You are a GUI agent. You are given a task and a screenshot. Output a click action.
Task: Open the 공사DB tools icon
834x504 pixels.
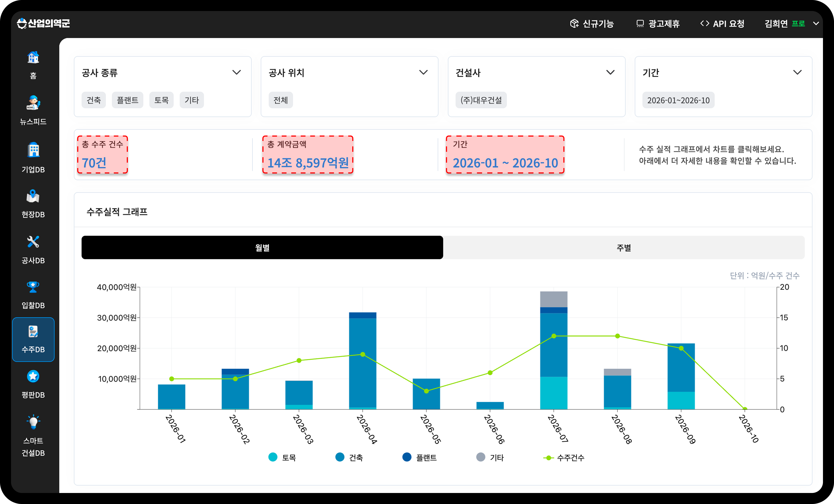[x=33, y=242]
